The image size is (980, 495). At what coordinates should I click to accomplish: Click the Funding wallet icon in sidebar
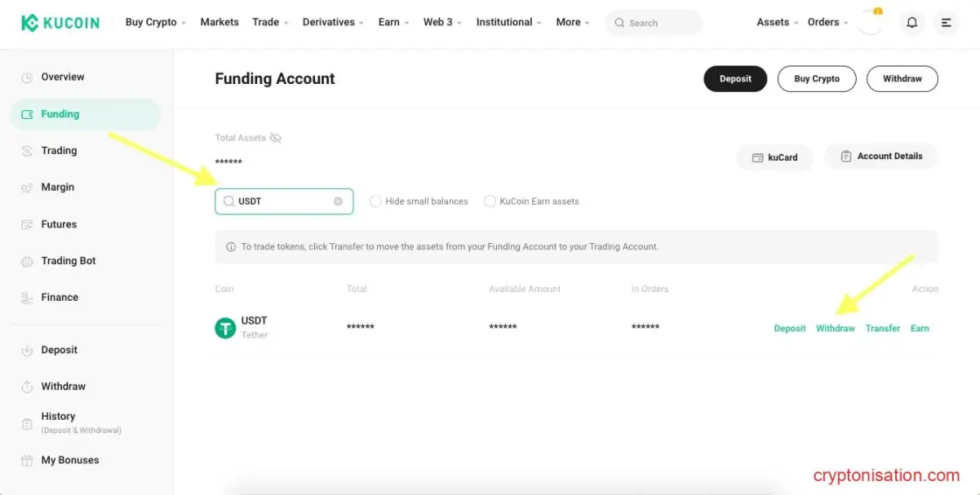[27, 115]
